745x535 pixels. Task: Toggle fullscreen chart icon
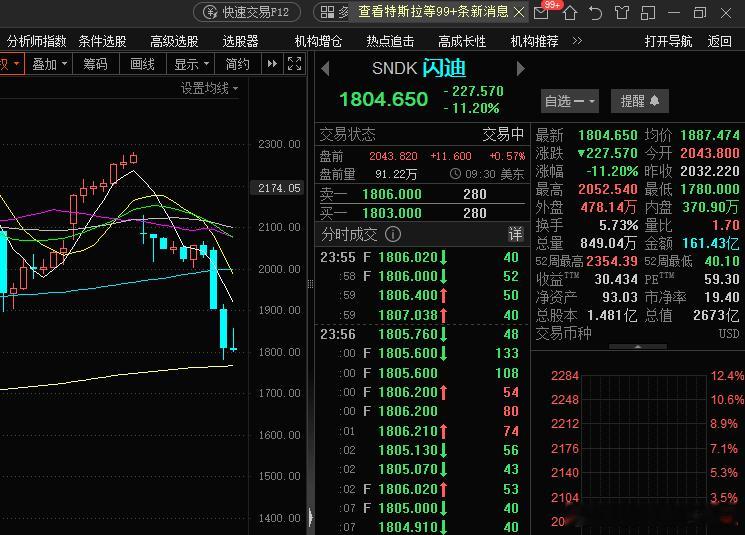coord(295,64)
